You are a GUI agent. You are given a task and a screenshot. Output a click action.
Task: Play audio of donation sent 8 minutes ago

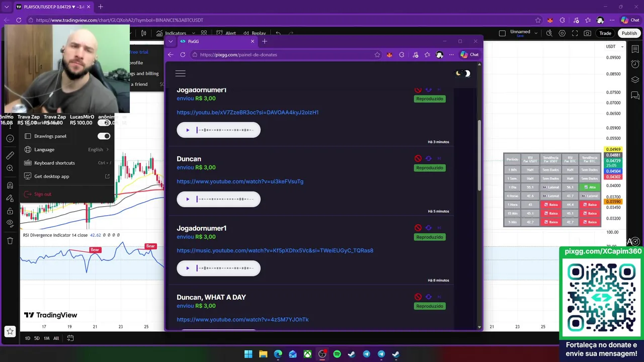pos(188,268)
